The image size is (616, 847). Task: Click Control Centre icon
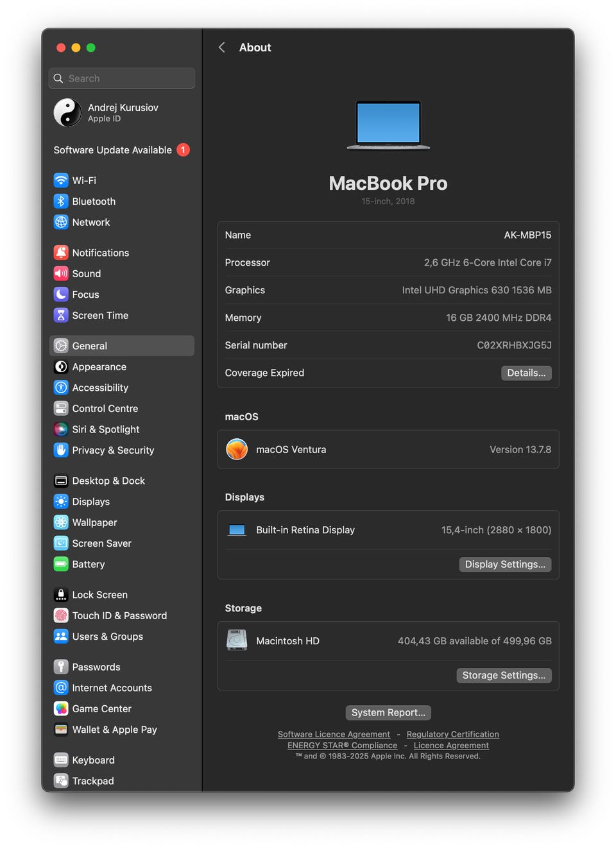click(61, 409)
